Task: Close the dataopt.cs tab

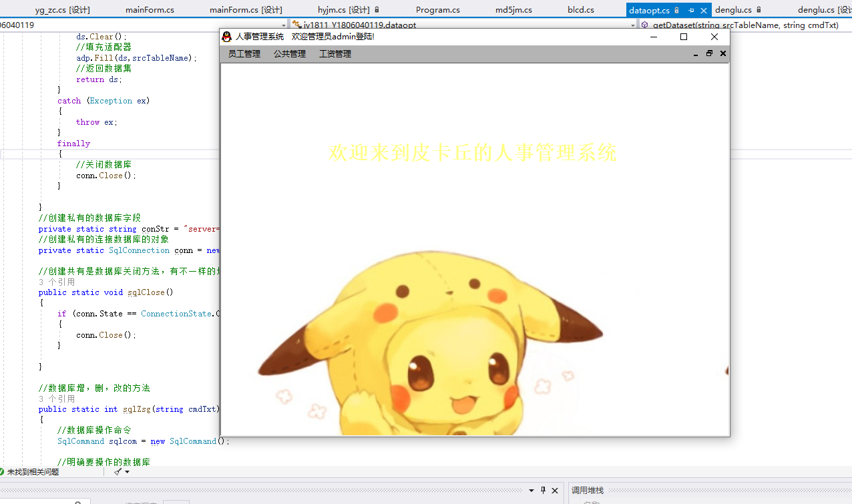Action: pos(704,10)
